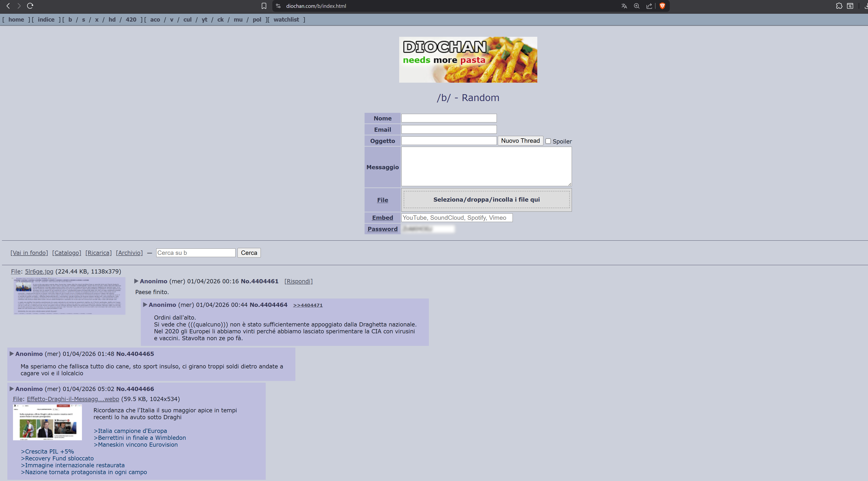This screenshot has width=868, height=481.
Task: Open watchlist from the top navigation bar
Action: [286, 20]
